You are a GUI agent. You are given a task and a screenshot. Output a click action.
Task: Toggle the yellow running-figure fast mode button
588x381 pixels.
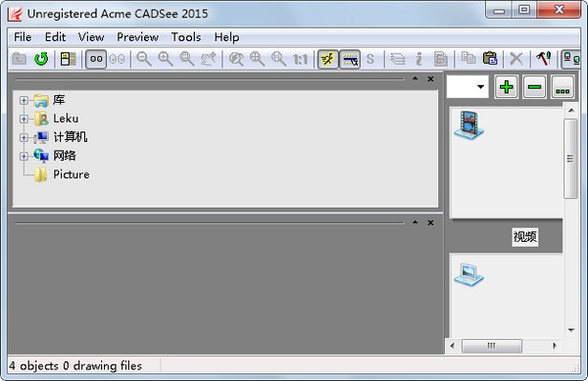point(328,59)
